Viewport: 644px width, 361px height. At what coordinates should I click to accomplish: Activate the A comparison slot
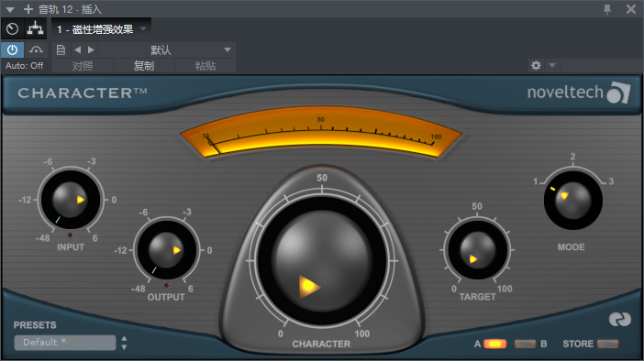pos(494,344)
